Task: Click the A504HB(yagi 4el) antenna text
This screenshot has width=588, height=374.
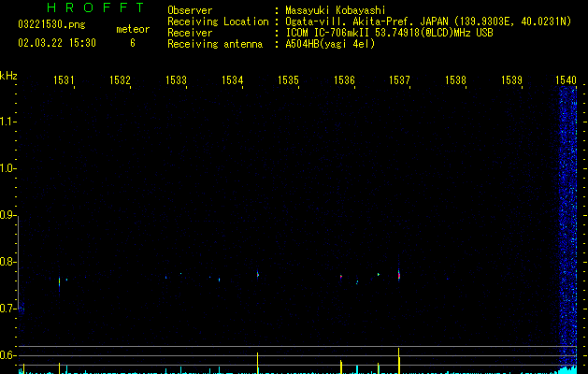Action: [330, 44]
